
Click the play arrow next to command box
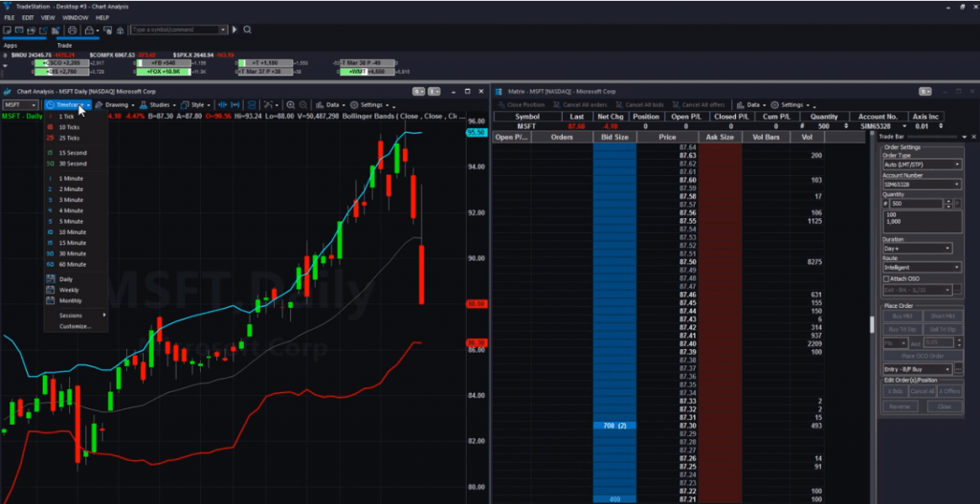(235, 30)
